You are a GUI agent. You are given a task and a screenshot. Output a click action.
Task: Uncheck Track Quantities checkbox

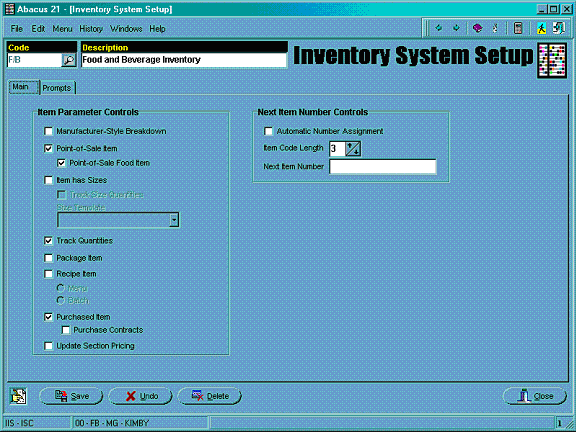coord(48,241)
